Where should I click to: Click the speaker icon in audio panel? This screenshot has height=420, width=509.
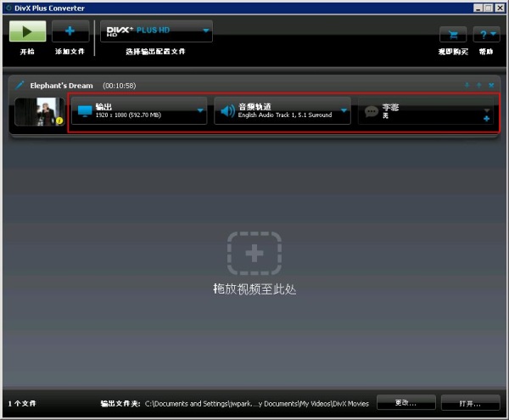click(228, 111)
